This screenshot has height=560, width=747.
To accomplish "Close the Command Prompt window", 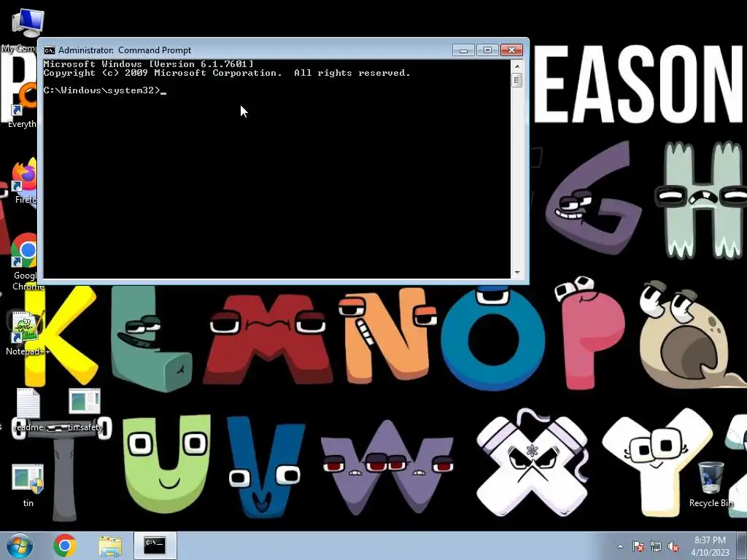I will (x=511, y=50).
